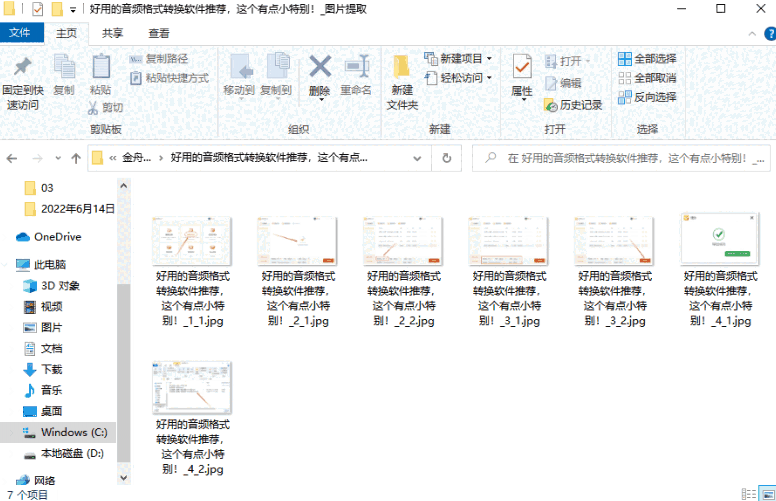Select Local Disk (D:) in sidebar
Viewport: 776px width, 501px height.
(x=64, y=453)
